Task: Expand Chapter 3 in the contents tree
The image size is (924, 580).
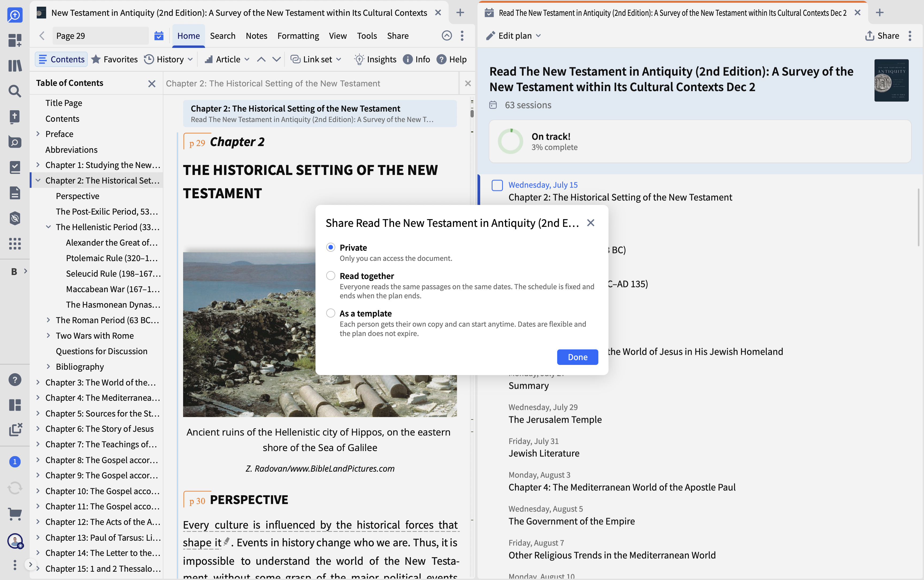Action: [38, 382]
